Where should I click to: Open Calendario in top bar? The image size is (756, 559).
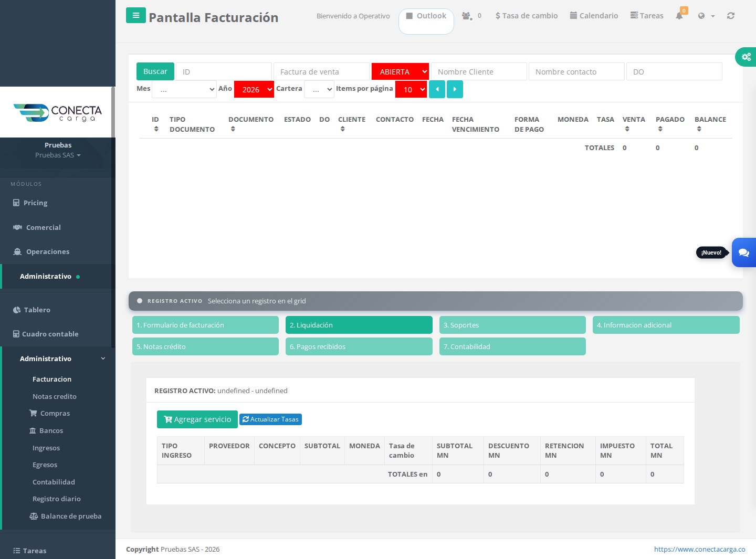click(x=594, y=16)
